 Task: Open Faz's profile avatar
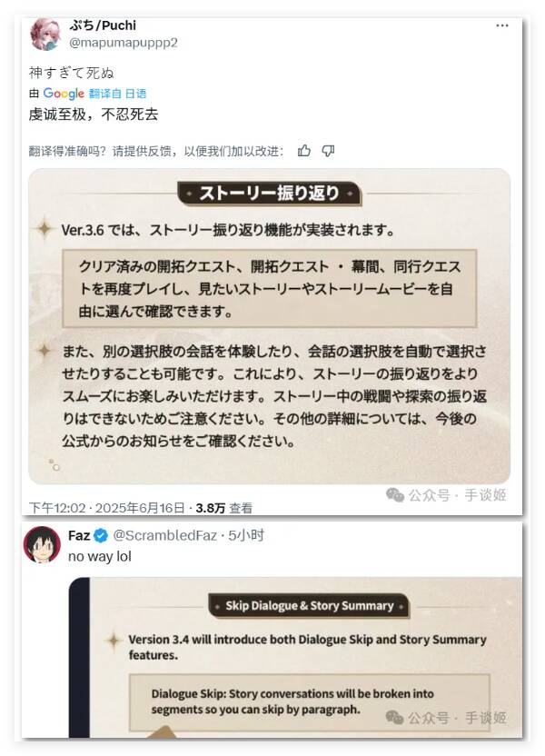tap(42, 544)
